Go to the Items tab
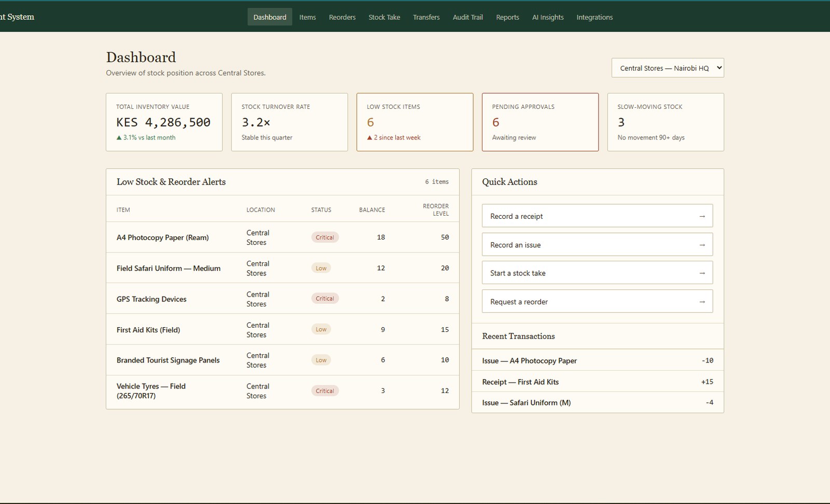The image size is (830, 504). [308, 17]
